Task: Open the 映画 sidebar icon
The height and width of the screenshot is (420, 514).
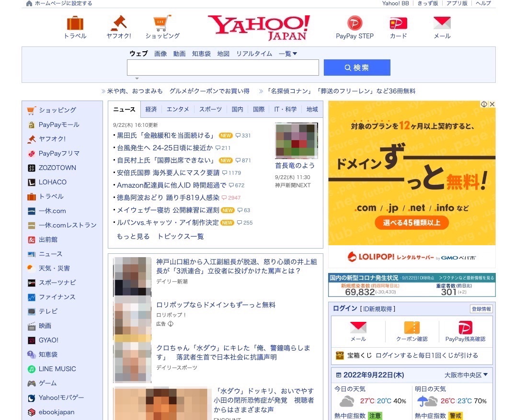Action: 32,326
